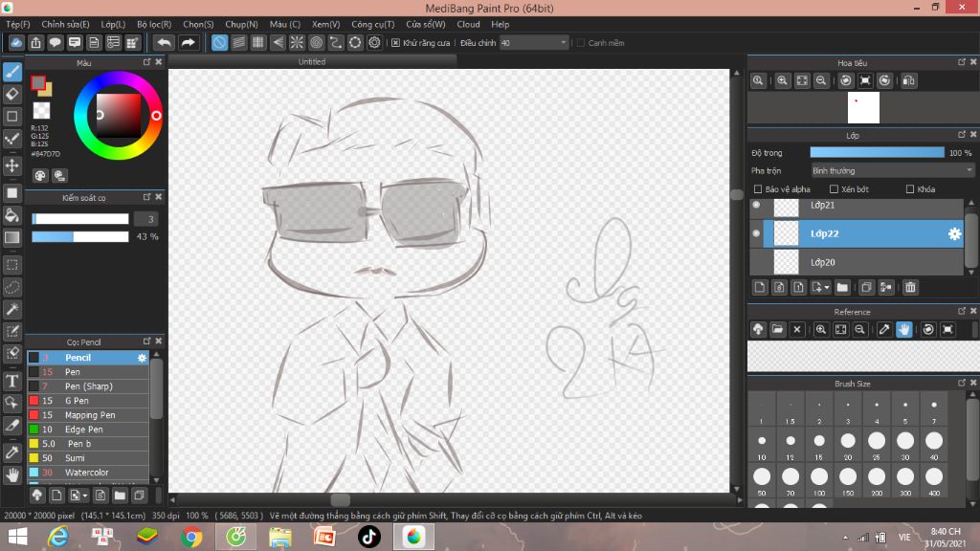980x551 pixels.
Task: Pick the Magic Wand selection tool
Action: coord(12,309)
